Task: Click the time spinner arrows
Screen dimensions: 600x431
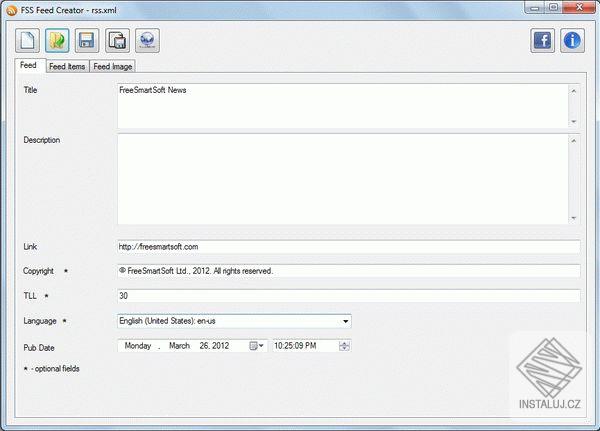Action: tap(344, 346)
